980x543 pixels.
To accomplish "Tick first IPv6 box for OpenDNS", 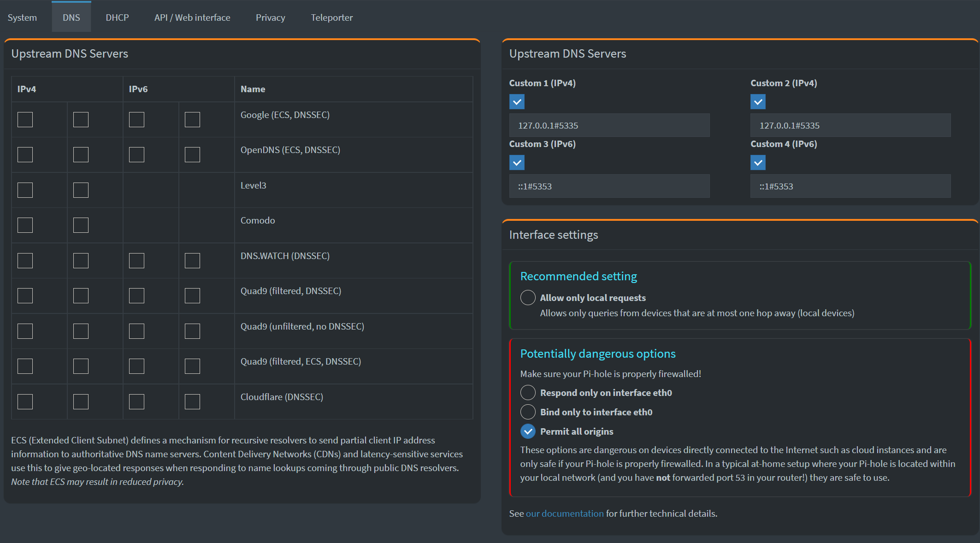I will click(x=136, y=154).
